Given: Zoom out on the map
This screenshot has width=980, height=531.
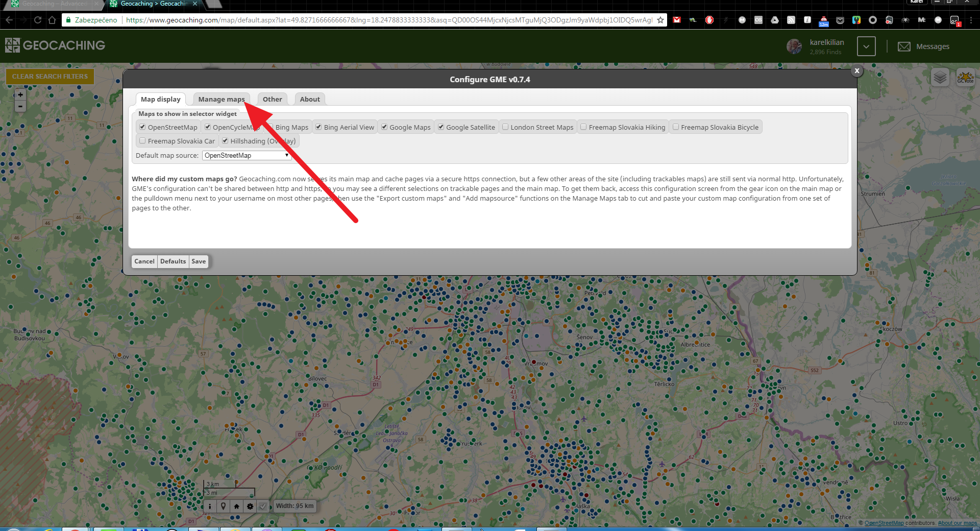Looking at the screenshot, I should coord(20,106).
